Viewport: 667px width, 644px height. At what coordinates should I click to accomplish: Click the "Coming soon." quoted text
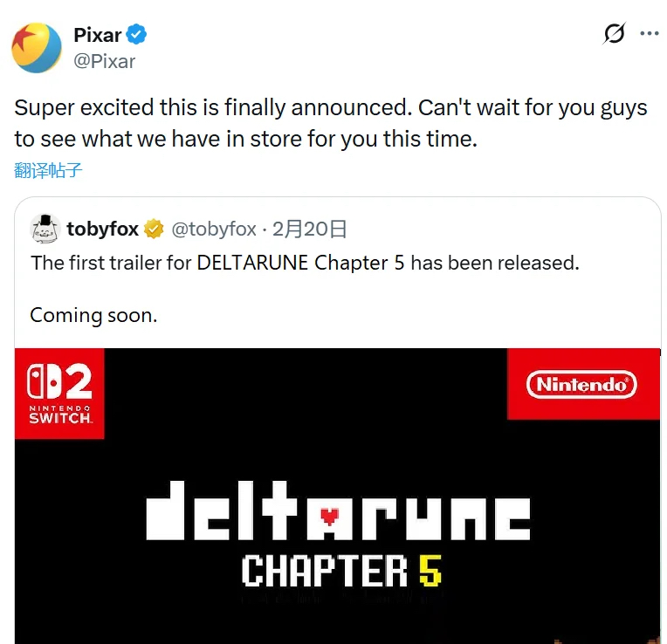click(93, 315)
